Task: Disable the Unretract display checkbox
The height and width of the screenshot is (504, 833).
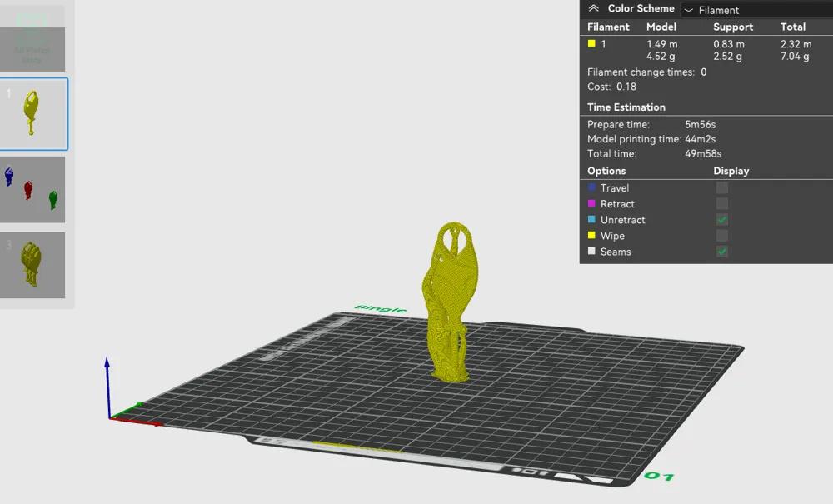Action: coord(721,219)
